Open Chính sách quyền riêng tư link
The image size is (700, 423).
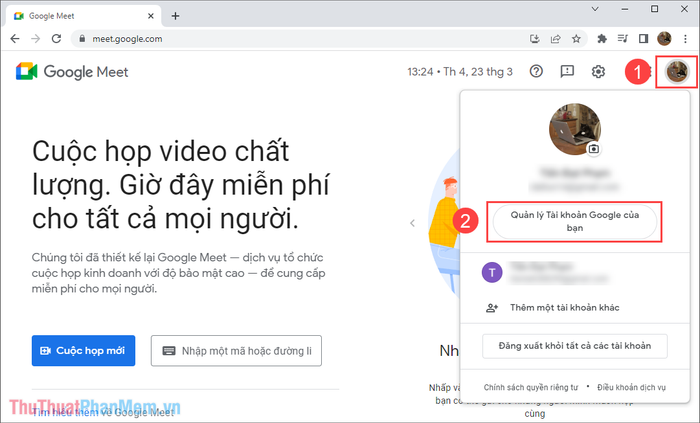(x=531, y=387)
